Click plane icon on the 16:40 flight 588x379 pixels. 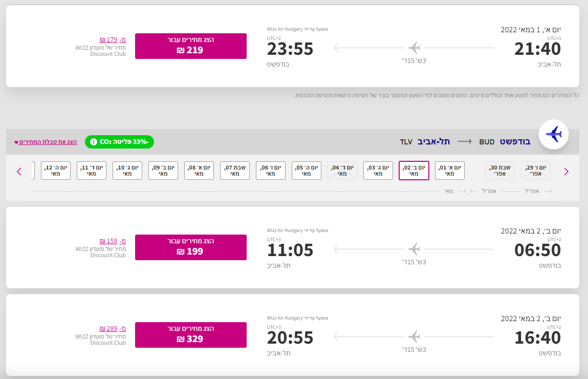tap(414, 337)
